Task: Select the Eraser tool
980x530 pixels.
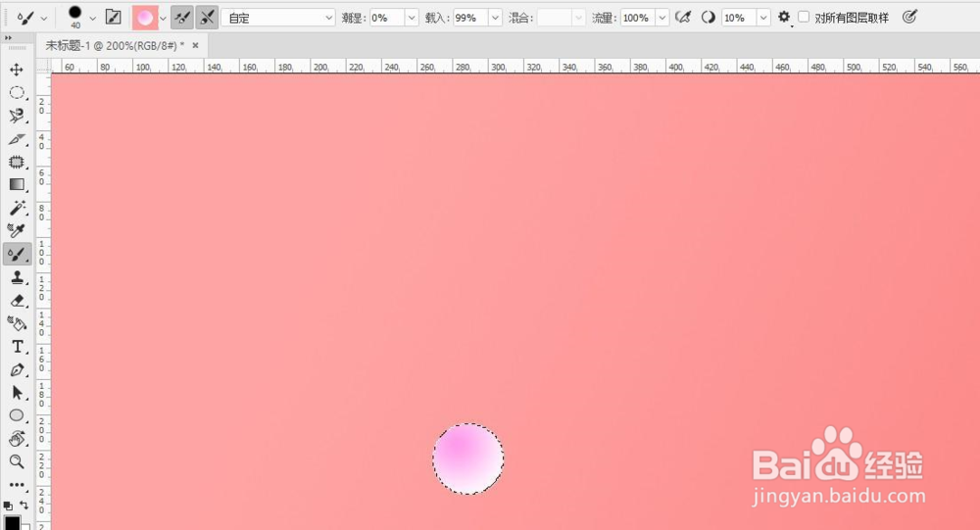Action: (17, 301)
